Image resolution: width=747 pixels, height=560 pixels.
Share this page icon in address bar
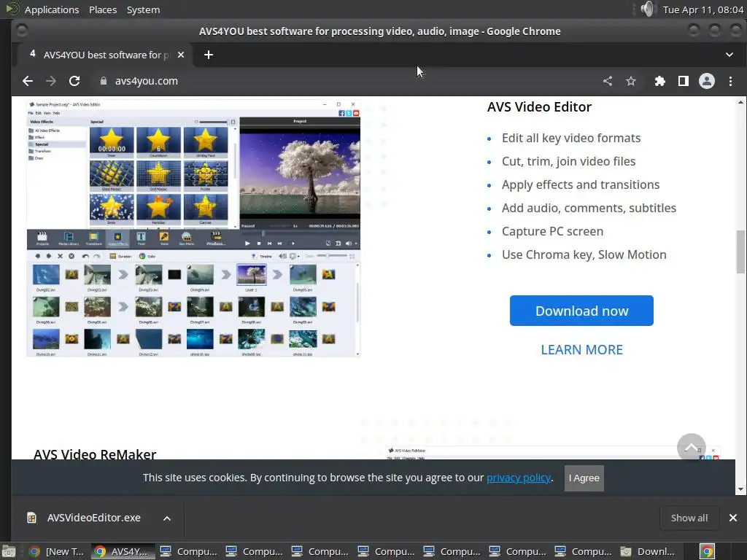[x=608, y=81]
